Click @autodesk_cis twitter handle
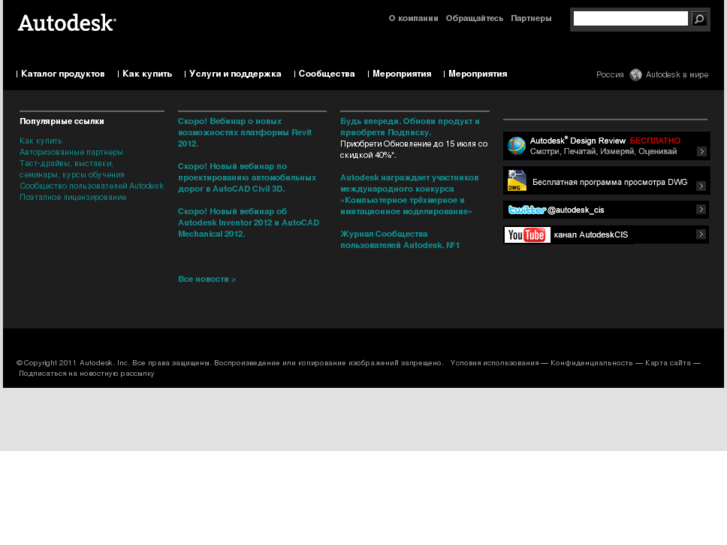This screenshot has width=727, height=545. 575,210
